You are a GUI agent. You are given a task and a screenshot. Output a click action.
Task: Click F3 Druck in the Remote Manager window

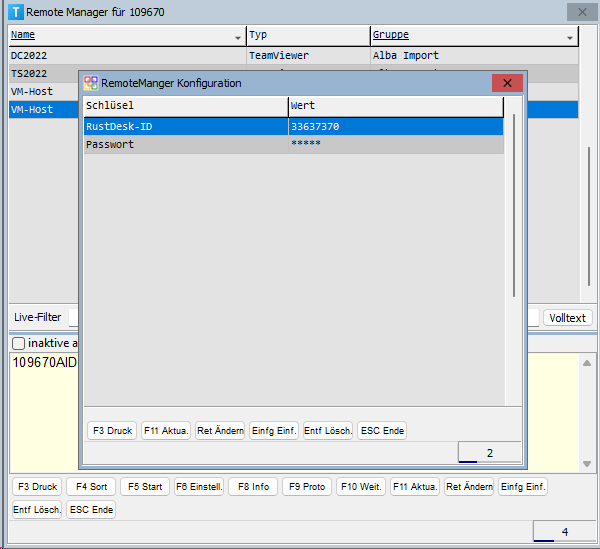37,487
